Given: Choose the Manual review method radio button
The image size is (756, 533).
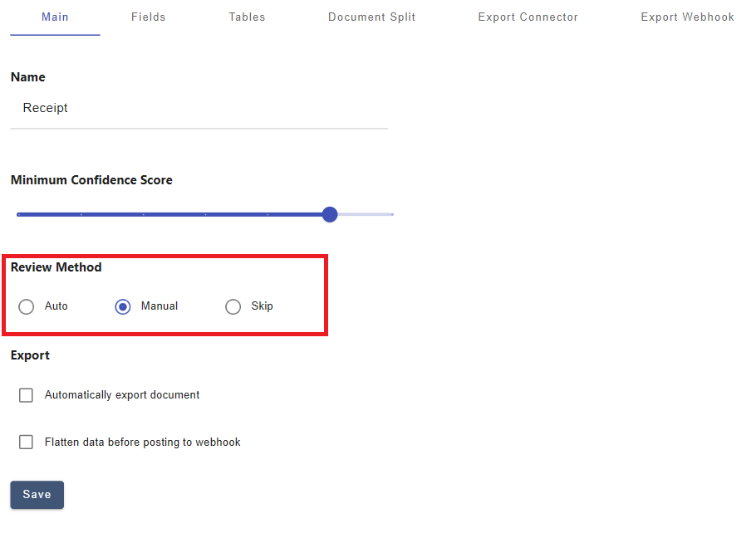Looking at the screenshot, I should click(123, 306).
